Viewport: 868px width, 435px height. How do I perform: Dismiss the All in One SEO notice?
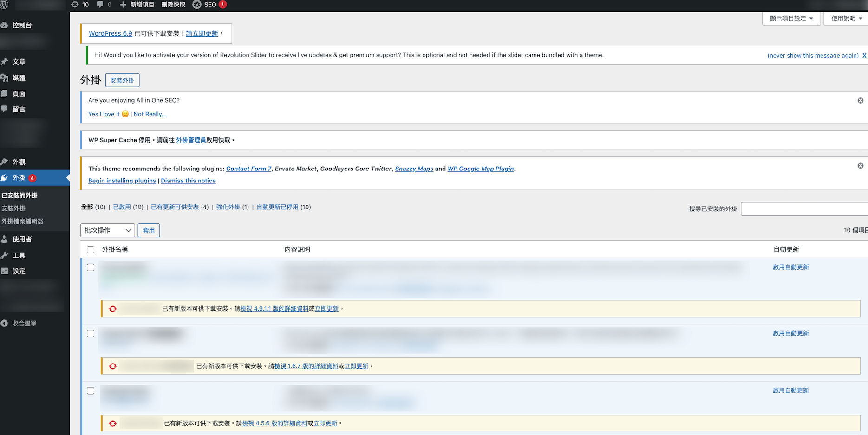(861, 101)
